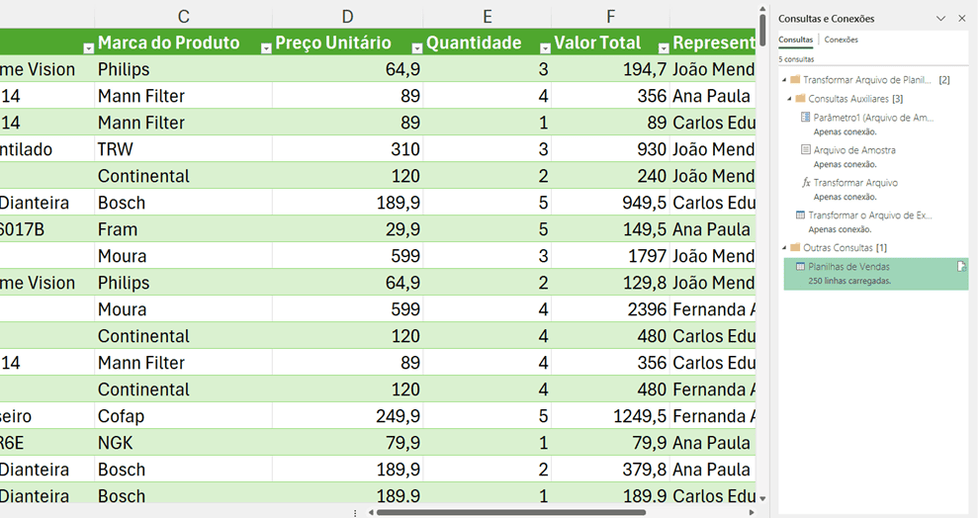980x518 pixels.
Task: Click the horizontal scrollbar thumb
Action: tap(510, 512)
